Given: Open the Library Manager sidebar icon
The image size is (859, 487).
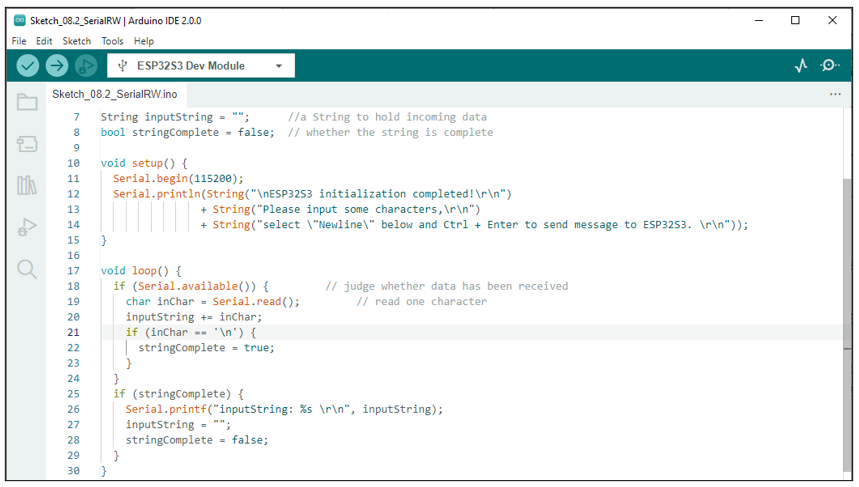Looking at the screenshot, I should (x=27, y=185).
